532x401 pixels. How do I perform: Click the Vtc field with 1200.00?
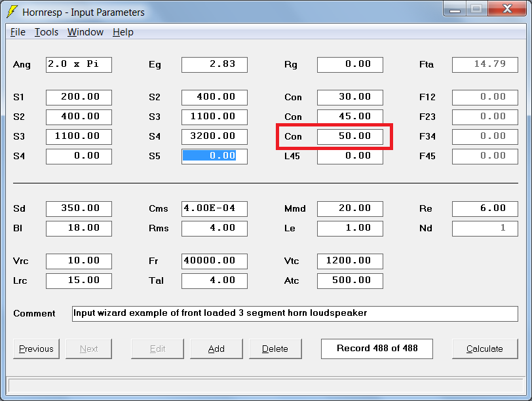point(350,261)
